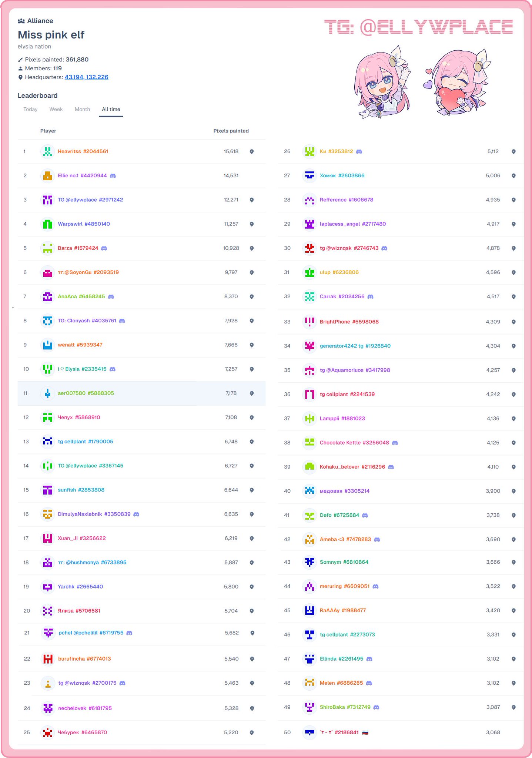Open player Ellie no.1 #4420944
532x758 pixels.
82,175
